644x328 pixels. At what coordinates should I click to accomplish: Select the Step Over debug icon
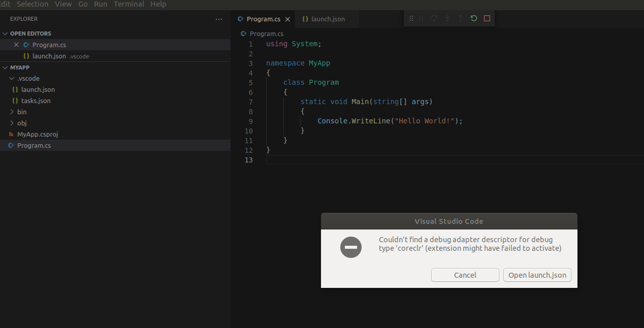(x=434, y=18)
